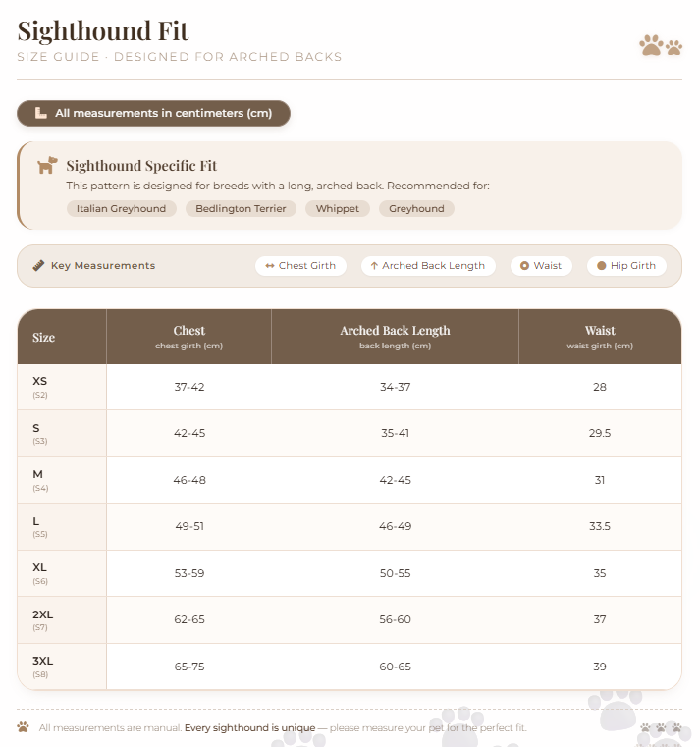Click the Chest column header

click(189, 337)
